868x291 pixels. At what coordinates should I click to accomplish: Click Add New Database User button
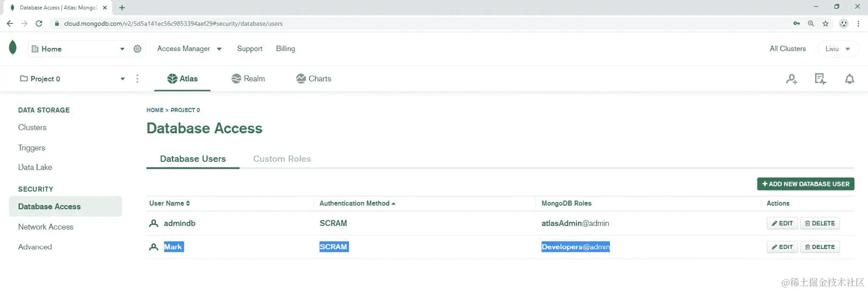pos(805,184)
